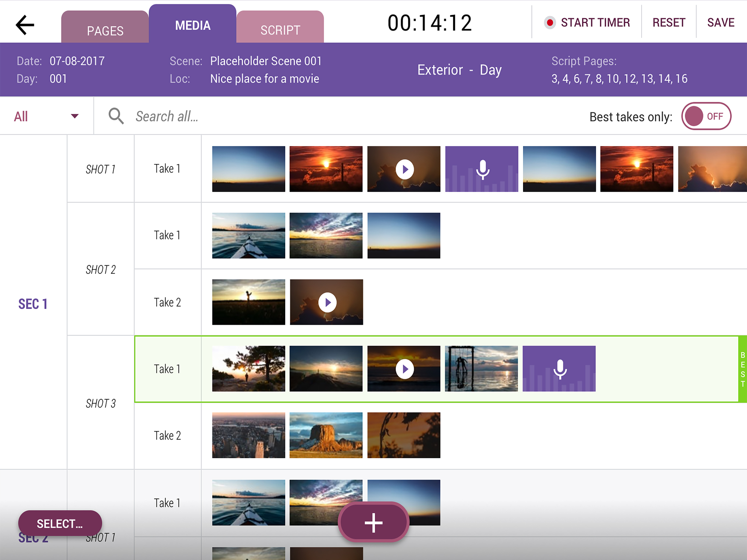
Task: Switch to the PAGES tab
Action: click(x=105, y=30)
